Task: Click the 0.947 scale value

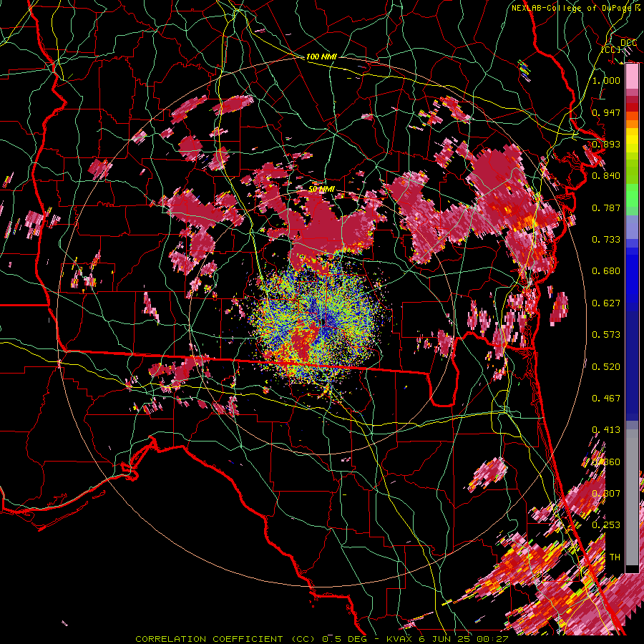Action: tap(606, 112)
